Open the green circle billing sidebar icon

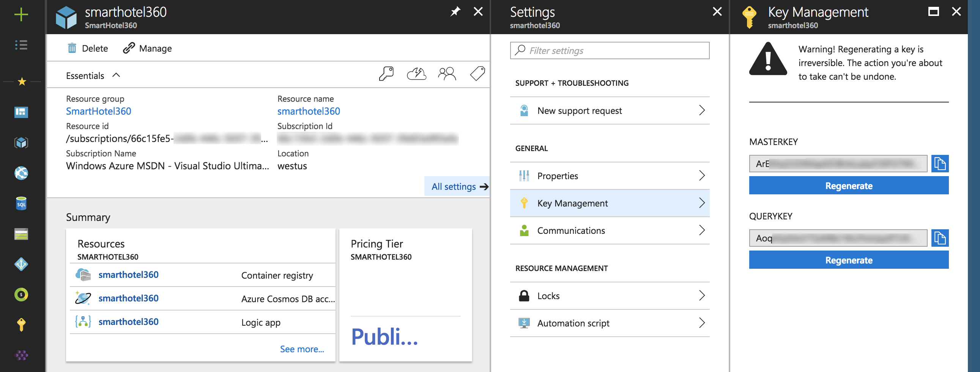pyautogui.click(x=21, y=295)
